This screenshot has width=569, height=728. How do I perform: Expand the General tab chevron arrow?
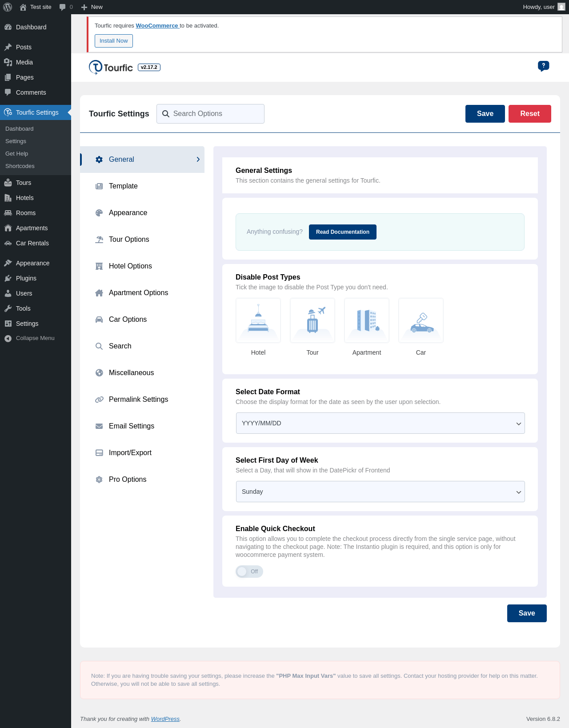198,160
